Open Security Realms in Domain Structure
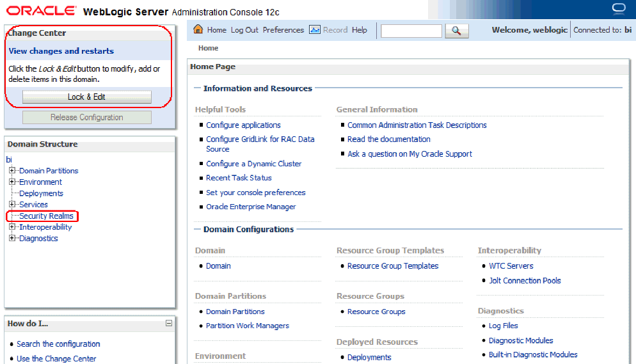The width and height of the screenshot is (636, 364). tap(46, 216)
